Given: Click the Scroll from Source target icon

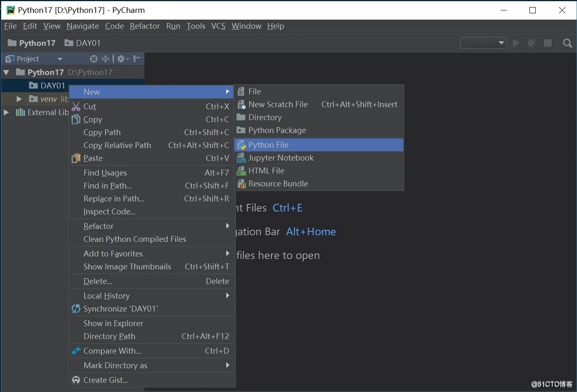Looking at the screenshot, I should [94, 59].
